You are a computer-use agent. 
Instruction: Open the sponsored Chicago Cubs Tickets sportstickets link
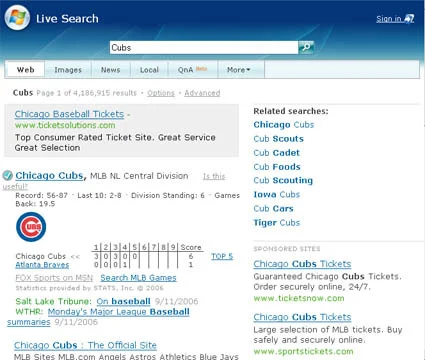tap(302, 317)
